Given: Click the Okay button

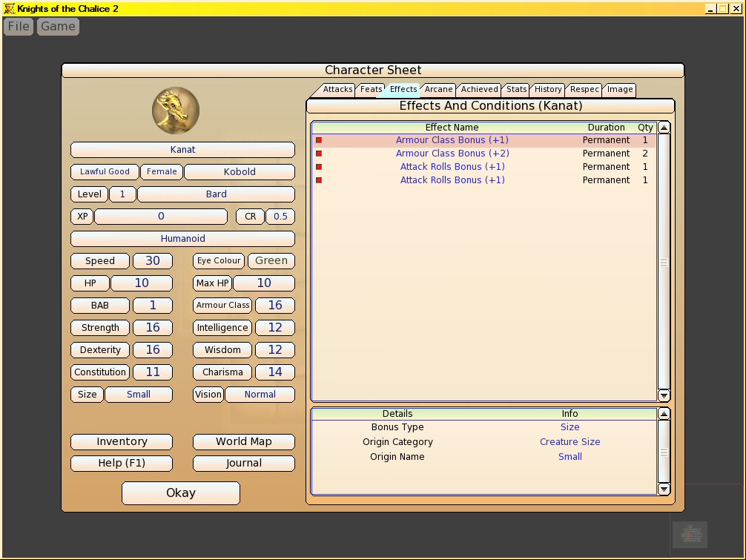Looking at the screenshot, I should (x=181, y=493).
